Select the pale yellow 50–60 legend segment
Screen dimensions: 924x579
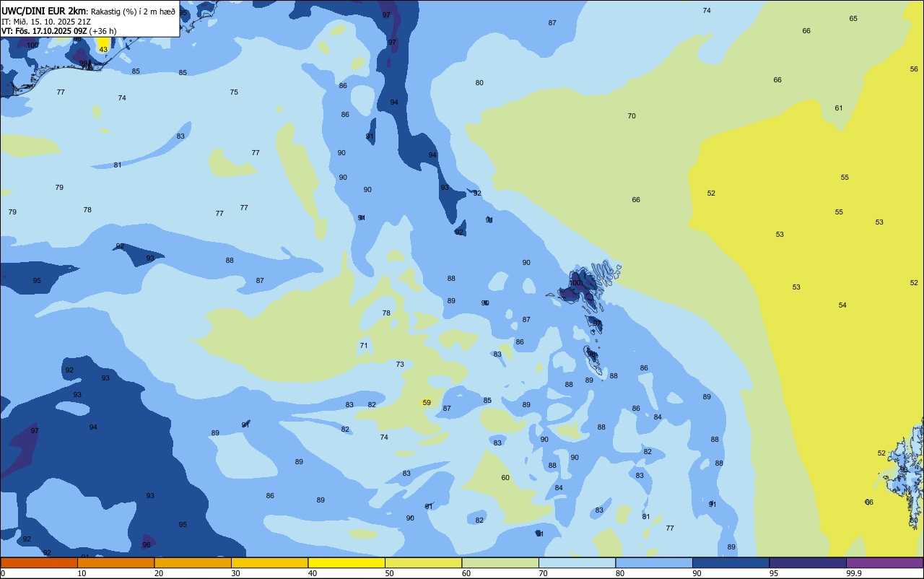[423, 562]
